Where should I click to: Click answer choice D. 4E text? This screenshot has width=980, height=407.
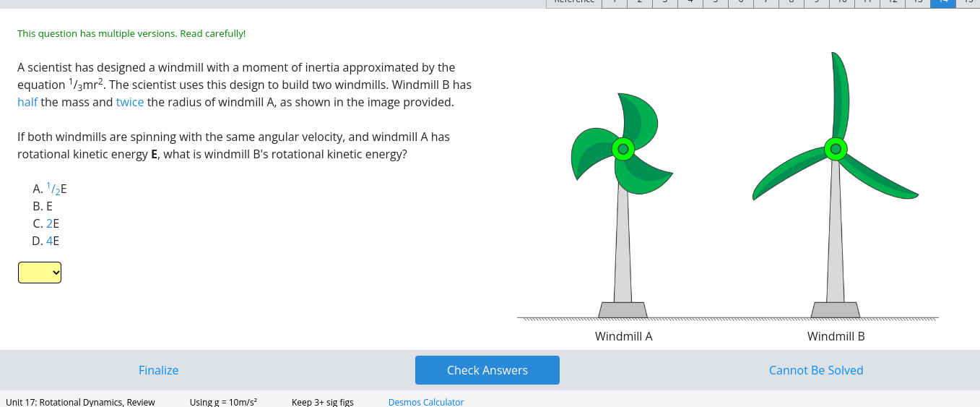coord(46,241)
